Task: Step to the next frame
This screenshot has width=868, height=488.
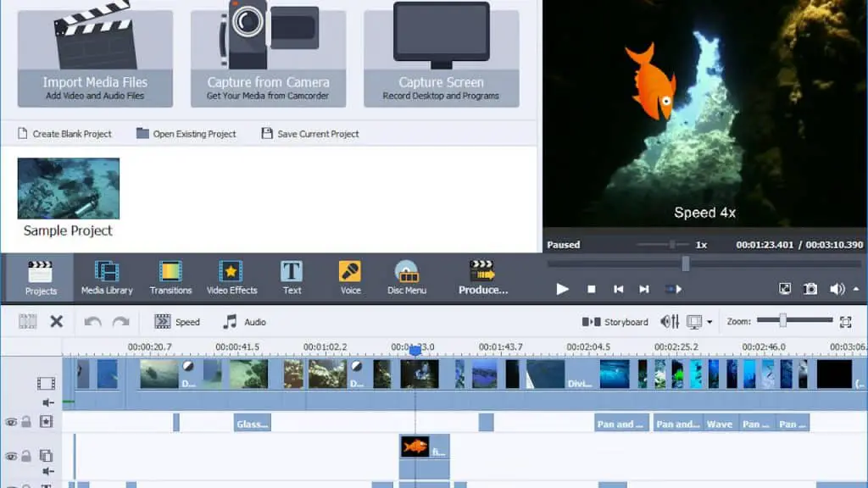Action: click(644, 289)
